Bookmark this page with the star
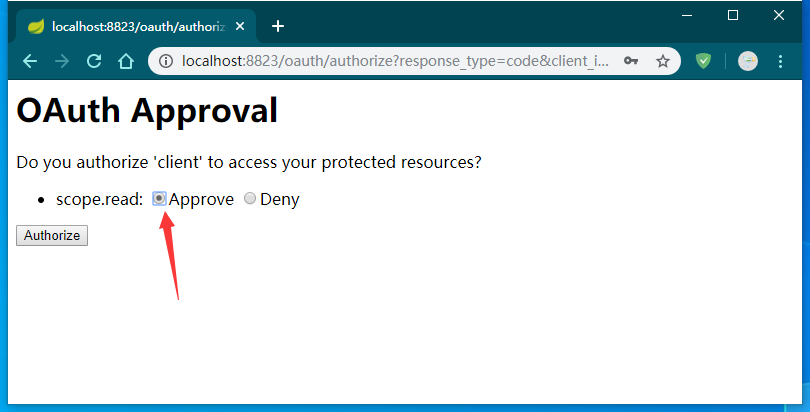 [662, 61]
